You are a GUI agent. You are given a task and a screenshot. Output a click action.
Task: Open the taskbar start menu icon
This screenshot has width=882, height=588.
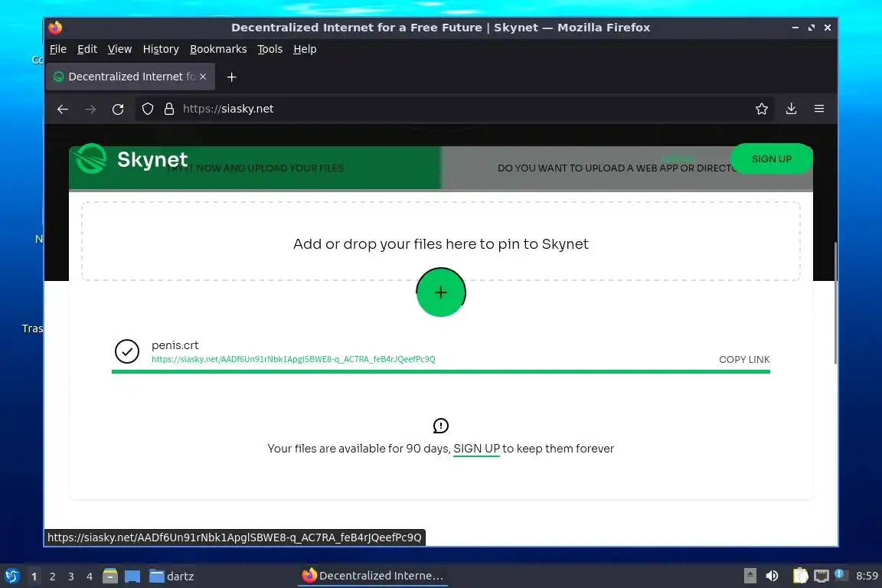click(11, 577)
